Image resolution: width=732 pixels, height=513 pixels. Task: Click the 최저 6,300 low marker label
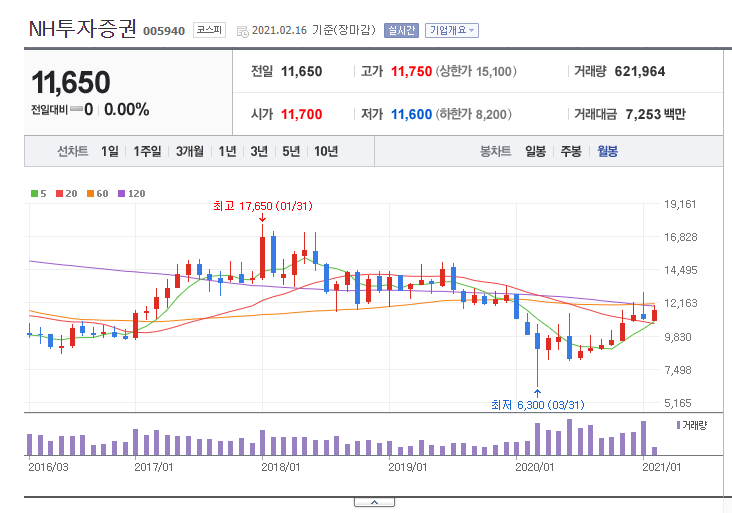coord(538,405)
